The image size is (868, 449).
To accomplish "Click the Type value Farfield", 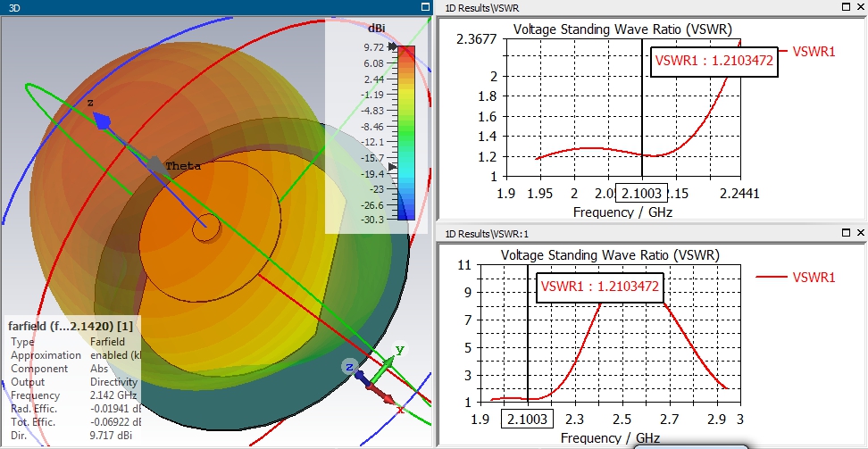I will tap(107, 342).
